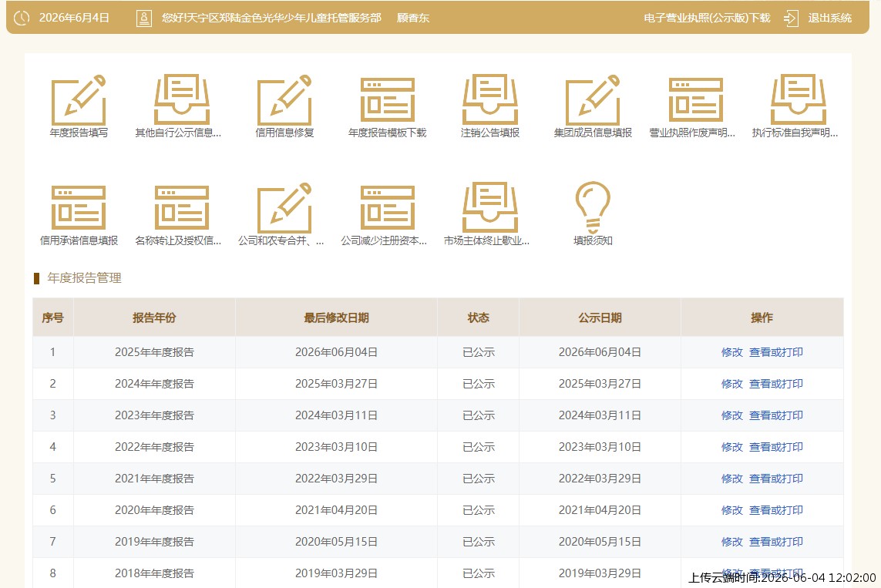Screen dimensions: 881x588
Task: Click 查看或打印 for 2025年年度报告
Action: tap(776, 352)
